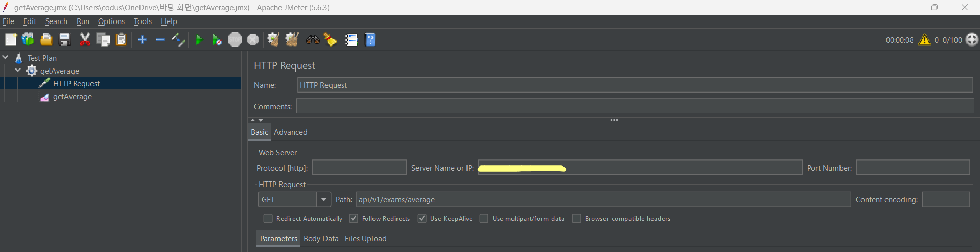Click the Content encoding field
Image resolution: width=980 pixels, height=252 pixels.
(x=946, y=199)
